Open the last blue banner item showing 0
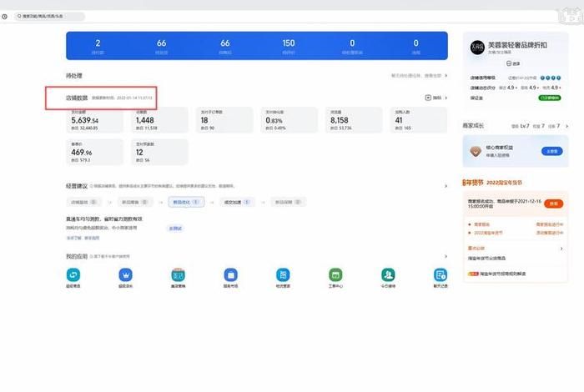The height and width of the screenshot is (392, 584). click(x=415, y=46)
